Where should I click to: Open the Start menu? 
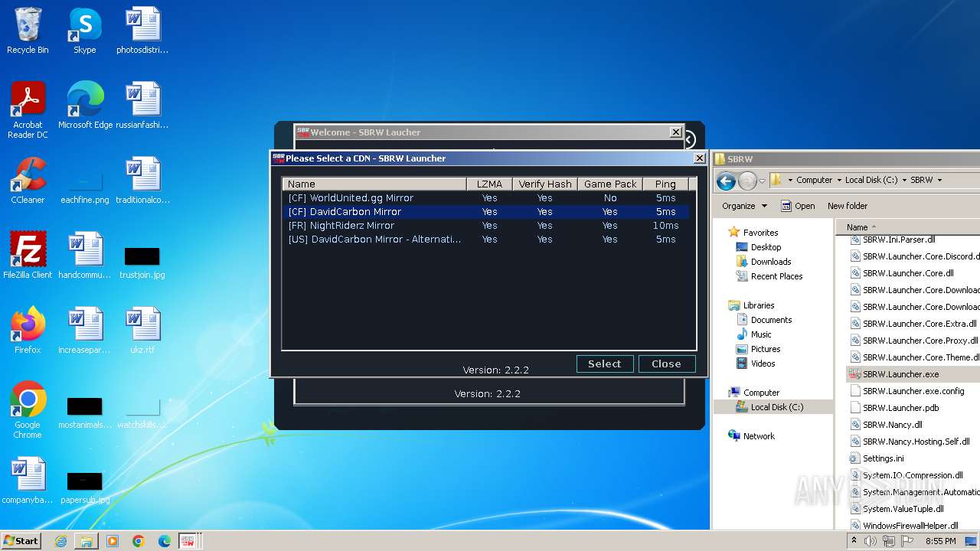coord(21,541)
